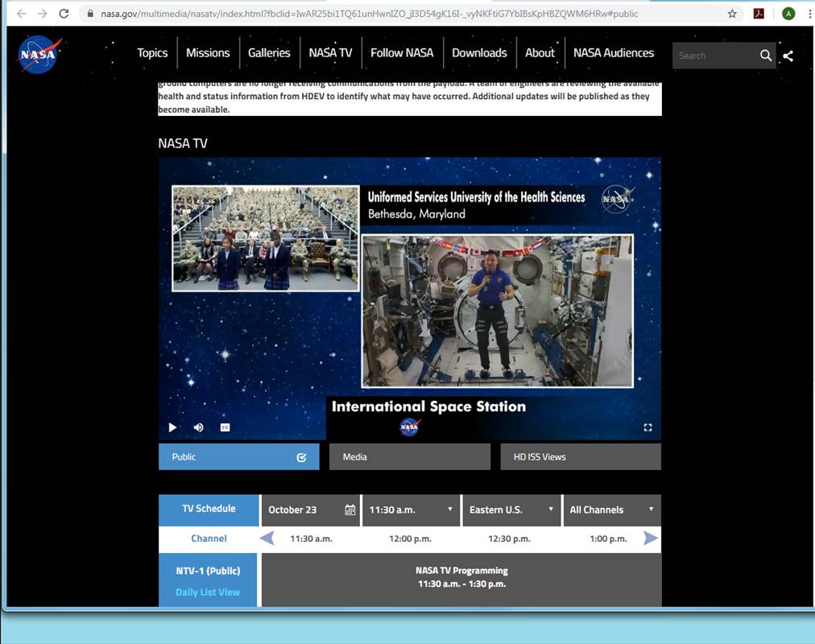Viewport: 815px width, 644px height.
Task: Click the 12:30 p.m. time column header
Action: tap(509, 539)
